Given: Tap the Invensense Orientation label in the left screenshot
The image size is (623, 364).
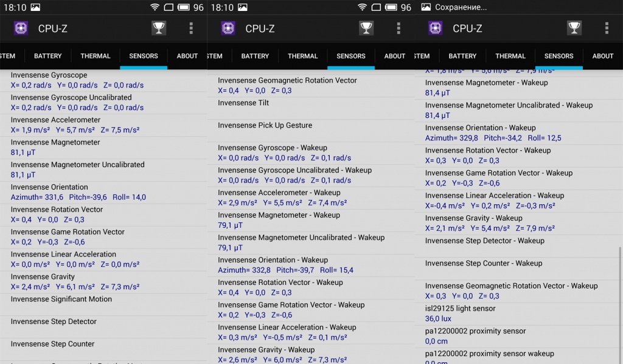Looking at the screenshot, I should tap(49, 187).
